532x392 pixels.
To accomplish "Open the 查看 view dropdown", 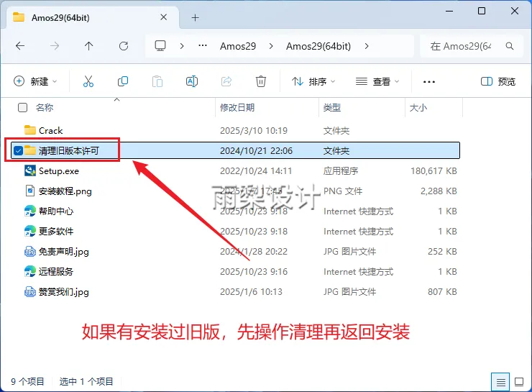I will coord(377,81).
